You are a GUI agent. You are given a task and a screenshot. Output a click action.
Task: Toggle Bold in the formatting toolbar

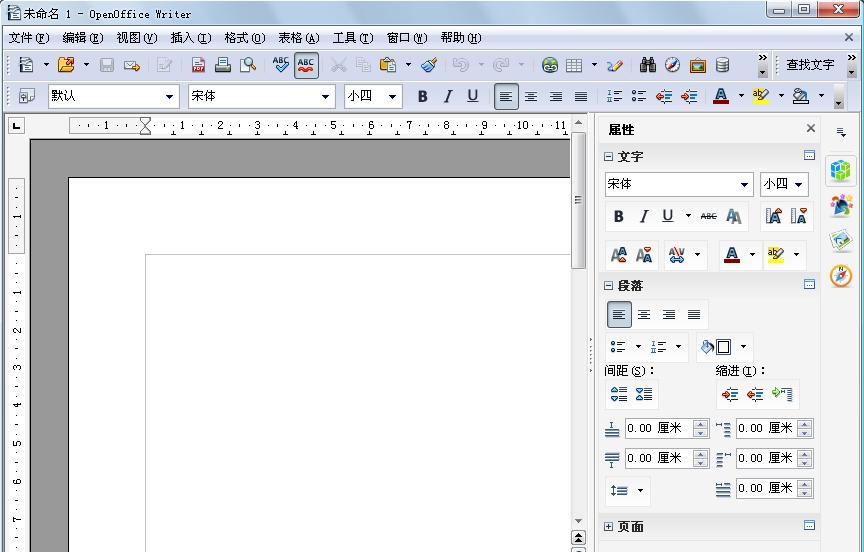pyautogui.click(x=423, y=96)
